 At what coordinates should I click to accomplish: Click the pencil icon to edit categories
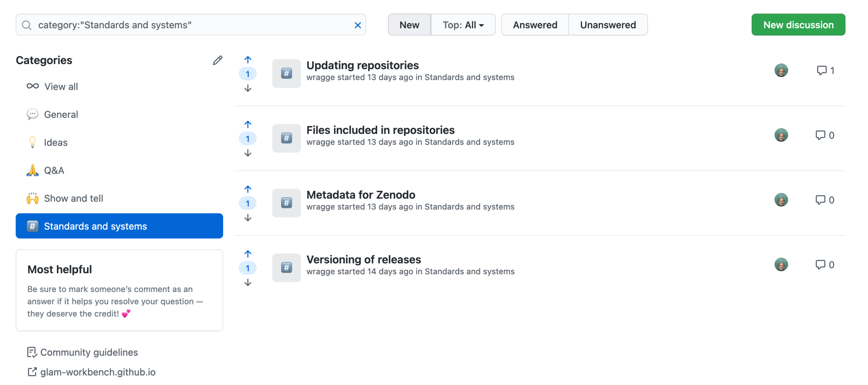click(217, 60)
